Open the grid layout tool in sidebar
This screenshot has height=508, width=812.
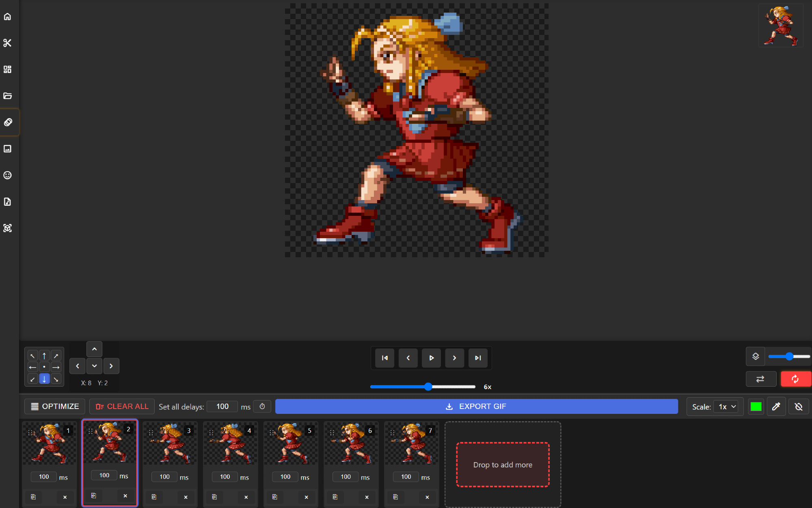pyautogui.click(x=7, y=69)
